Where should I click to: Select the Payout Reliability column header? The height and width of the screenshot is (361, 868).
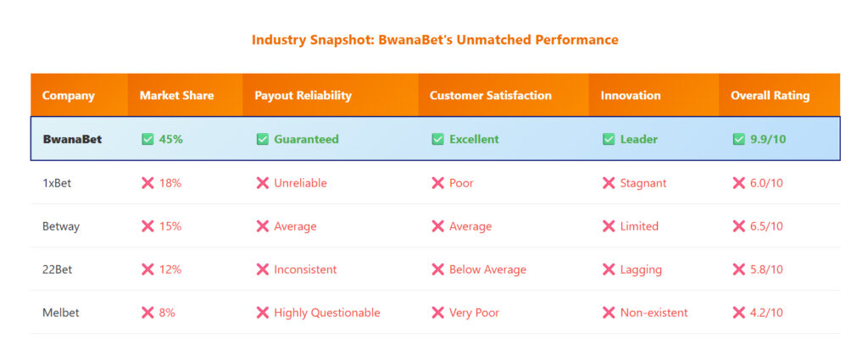(303, 95)
